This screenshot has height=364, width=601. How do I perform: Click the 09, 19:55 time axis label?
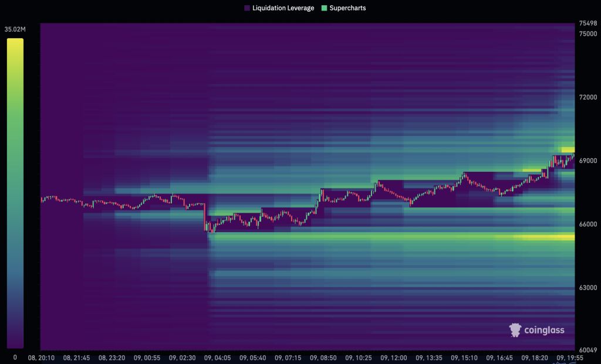569,357
